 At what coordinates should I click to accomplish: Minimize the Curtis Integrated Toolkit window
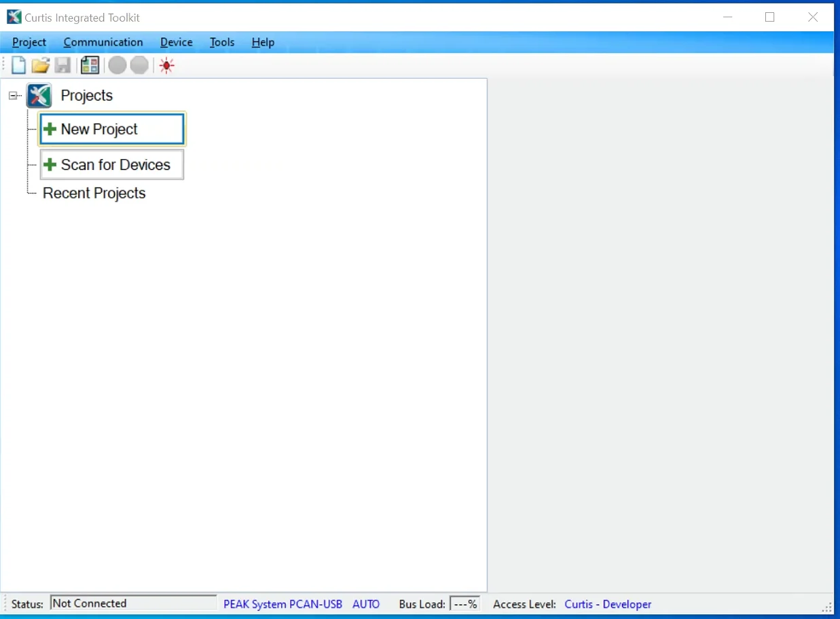tap(728, 17)
